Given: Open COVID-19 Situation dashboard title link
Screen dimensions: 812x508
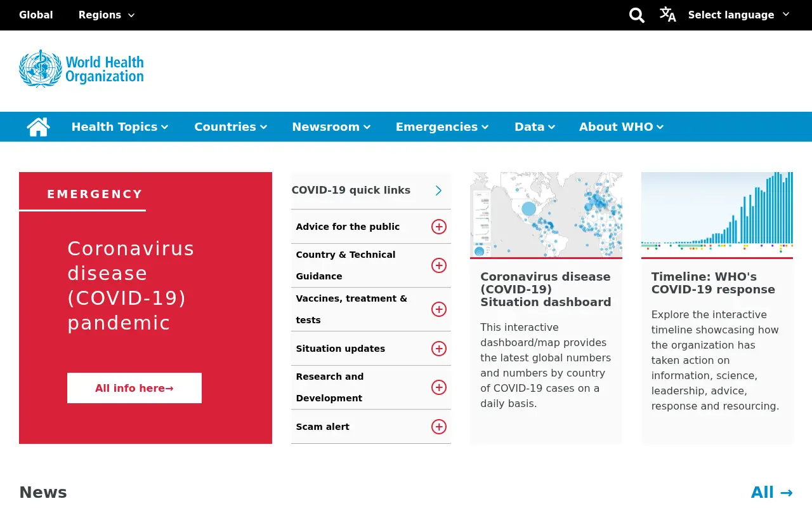Looking at the screenshot, I should 546,290.
